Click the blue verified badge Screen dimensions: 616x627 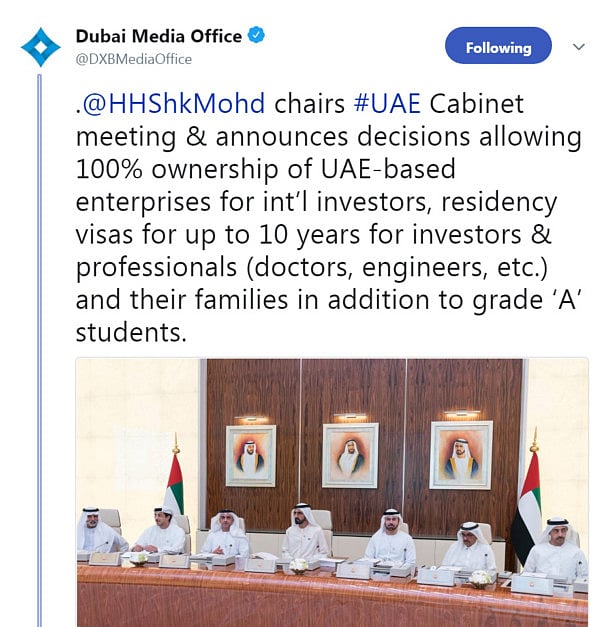[x=257, y=36]
